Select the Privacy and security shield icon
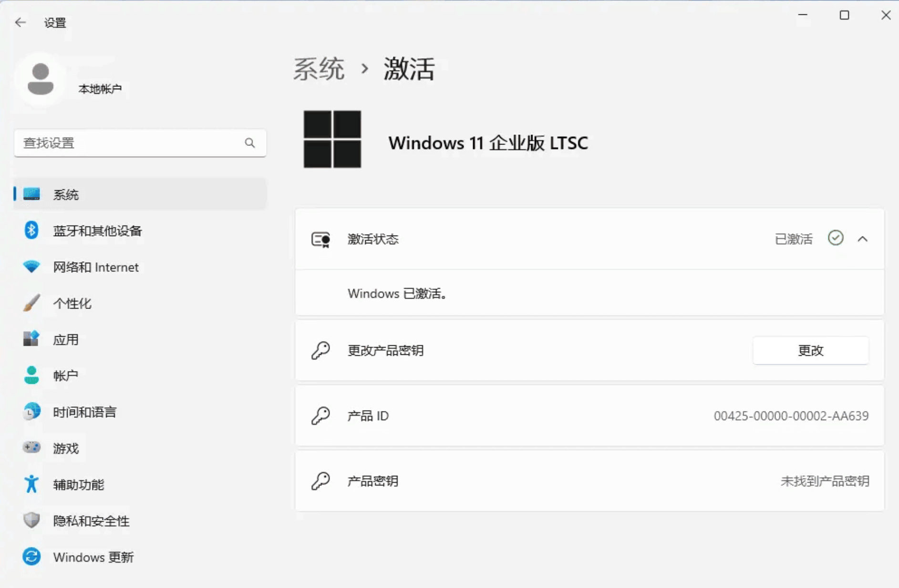The height and width of the screenshot is (588, 899). (x=31, y=520)
